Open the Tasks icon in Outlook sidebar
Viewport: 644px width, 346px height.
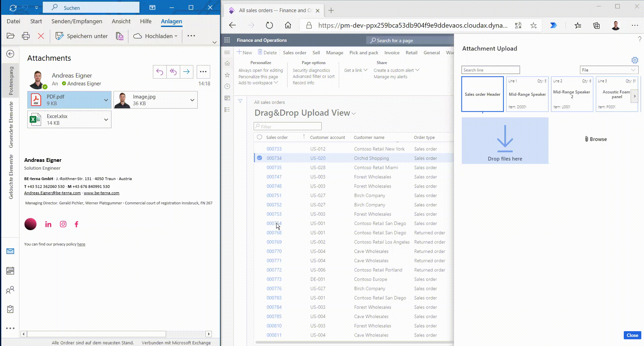click(10, 309)
